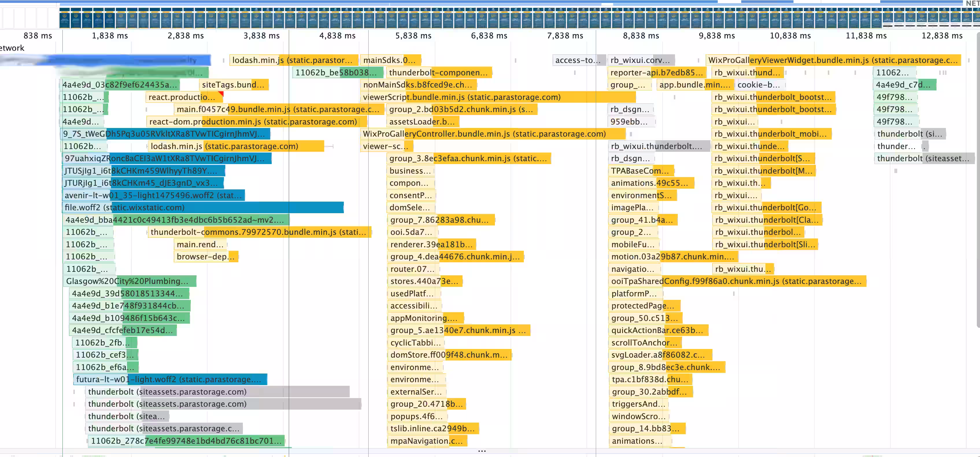Click the avenir-lt-w01_35-light woff2 request
Screen dimensions: 980x457
click(152, 195)
